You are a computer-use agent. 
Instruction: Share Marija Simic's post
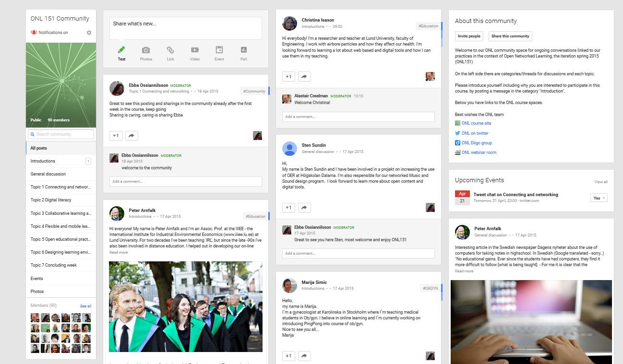(304, 356)
